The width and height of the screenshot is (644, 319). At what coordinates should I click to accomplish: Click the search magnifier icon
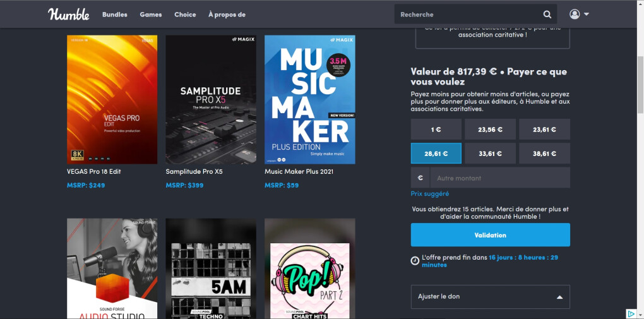547,15
